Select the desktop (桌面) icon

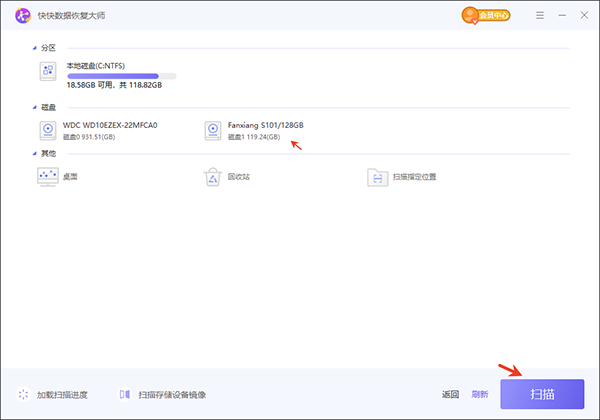48,177
